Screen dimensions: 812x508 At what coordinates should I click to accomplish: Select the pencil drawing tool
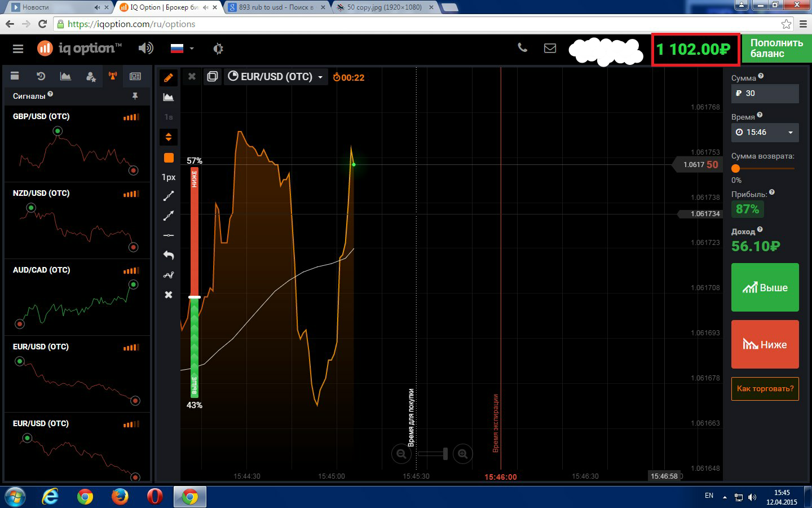point(169,77)
